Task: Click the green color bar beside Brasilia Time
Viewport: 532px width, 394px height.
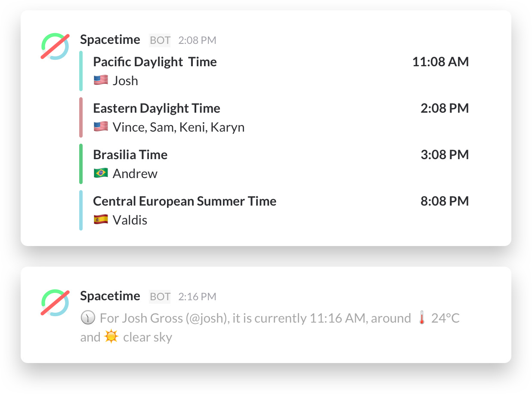Action: coord(81,164)
